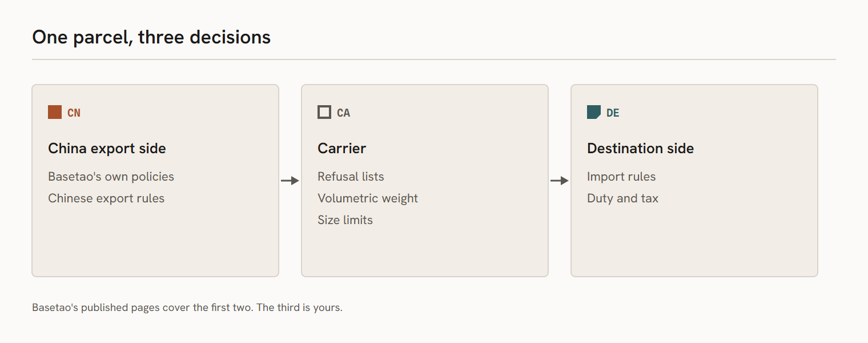The image size is (868, 343).
Task: Click the footnote about Basetao's published pages
Action: tap(187, 308)
